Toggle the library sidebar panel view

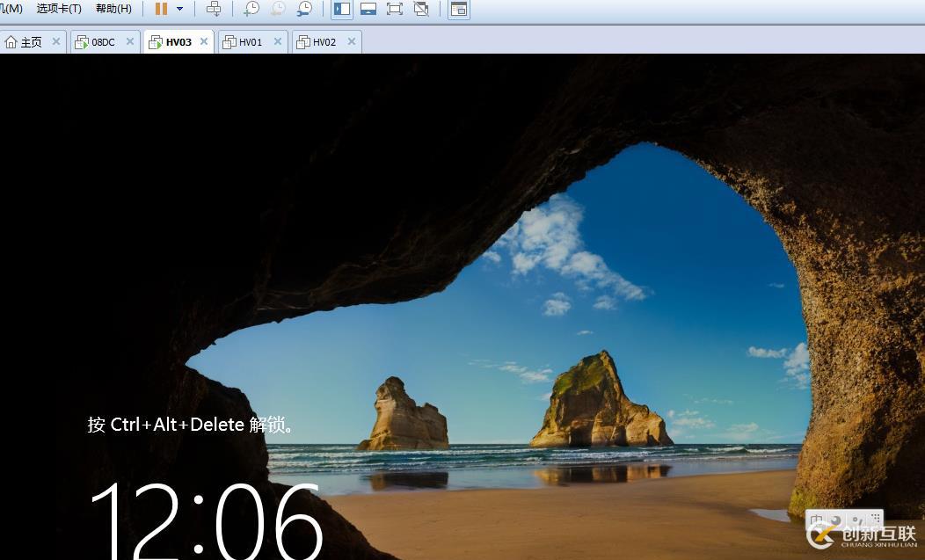tap(342, 9)
